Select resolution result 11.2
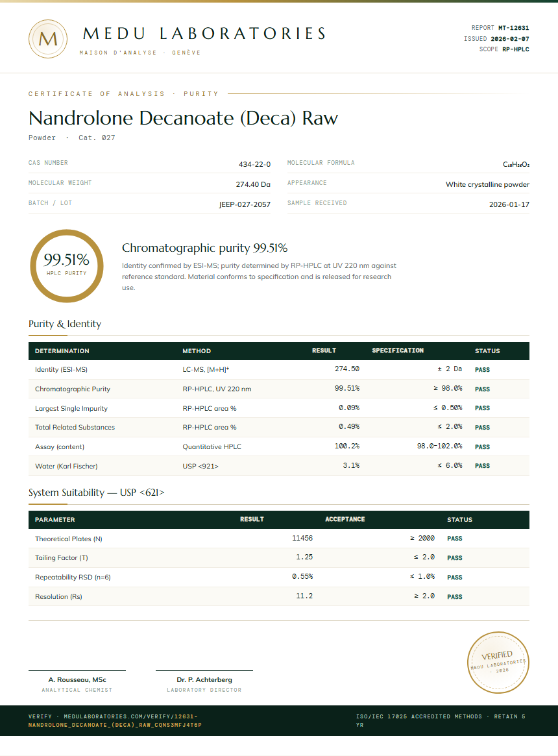The width and height of the screenshot is (558, 756). click(304, 596)
